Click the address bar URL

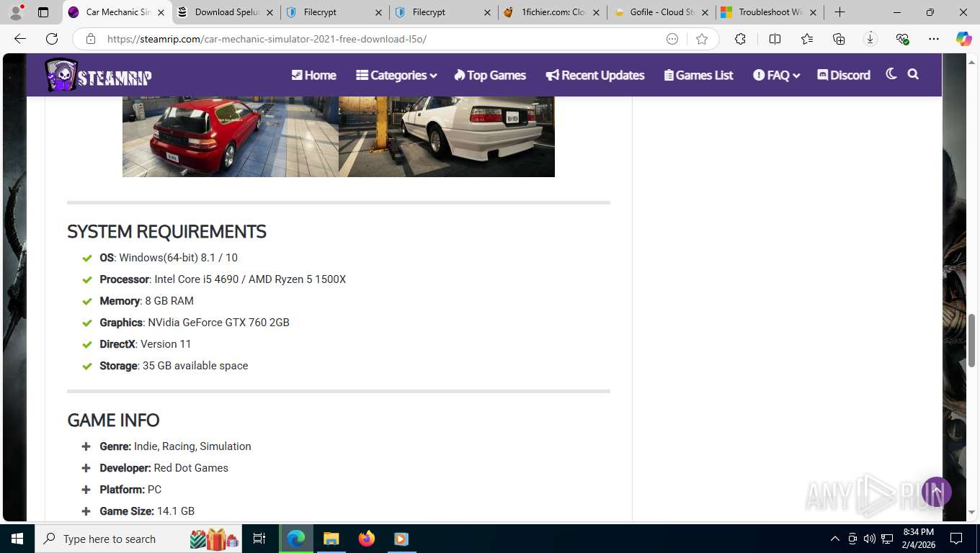coord(267,39)
